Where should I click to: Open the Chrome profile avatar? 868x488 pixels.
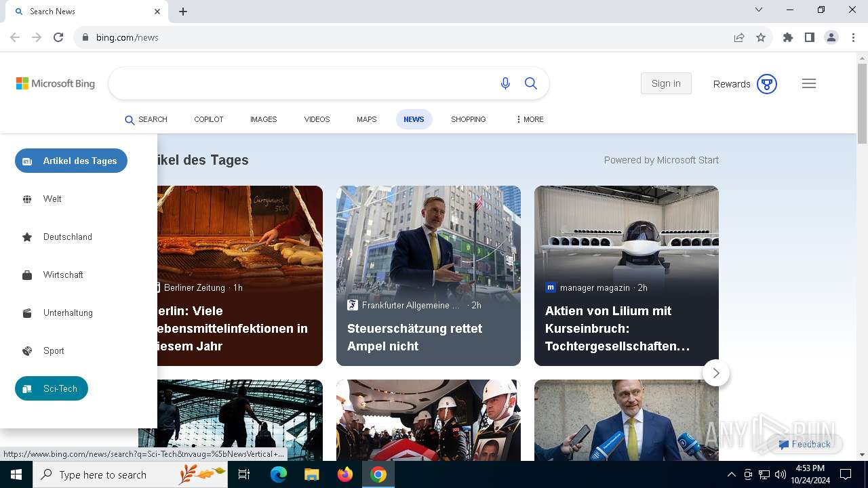coord(831,37)
